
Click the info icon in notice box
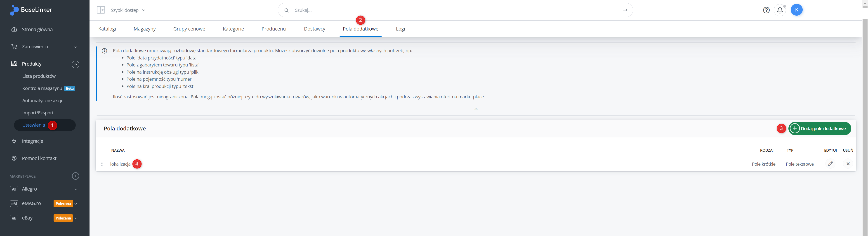(104, 51)
